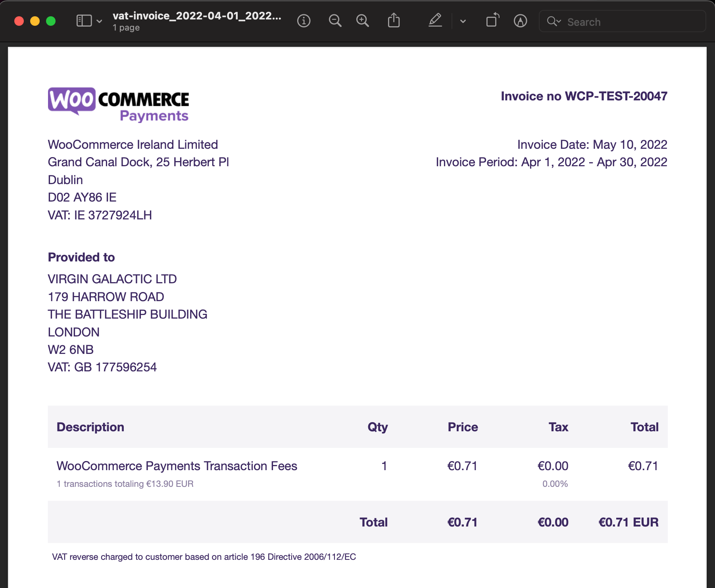Click 'VIRGIN GALACTIC LTD' text

112,279
